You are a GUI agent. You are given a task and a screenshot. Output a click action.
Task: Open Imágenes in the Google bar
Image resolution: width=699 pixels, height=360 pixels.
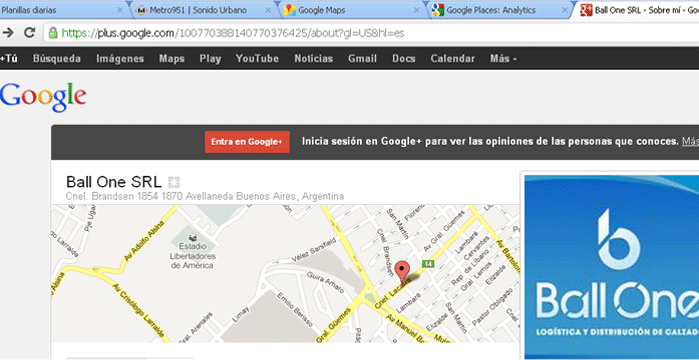pos(120,59)
